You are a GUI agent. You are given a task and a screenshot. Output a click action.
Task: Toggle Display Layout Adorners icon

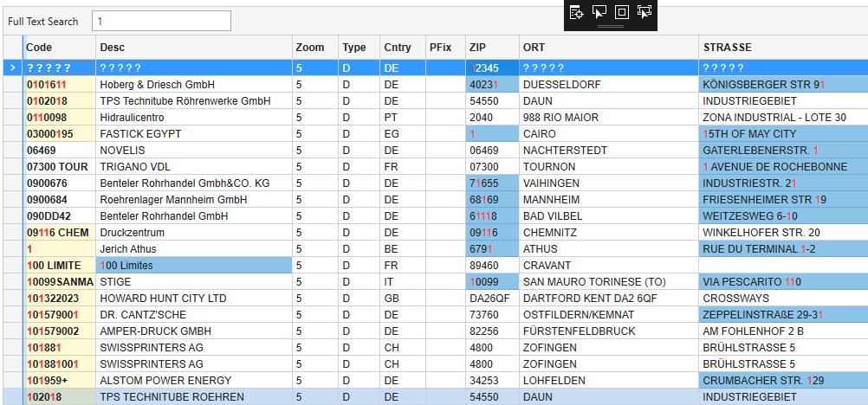(x=622, y=12)
